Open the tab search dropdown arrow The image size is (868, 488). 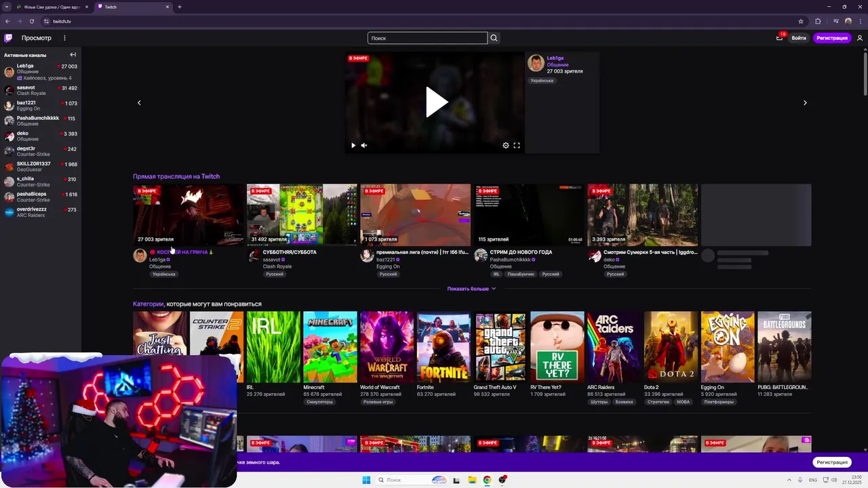tap(7, 7)
